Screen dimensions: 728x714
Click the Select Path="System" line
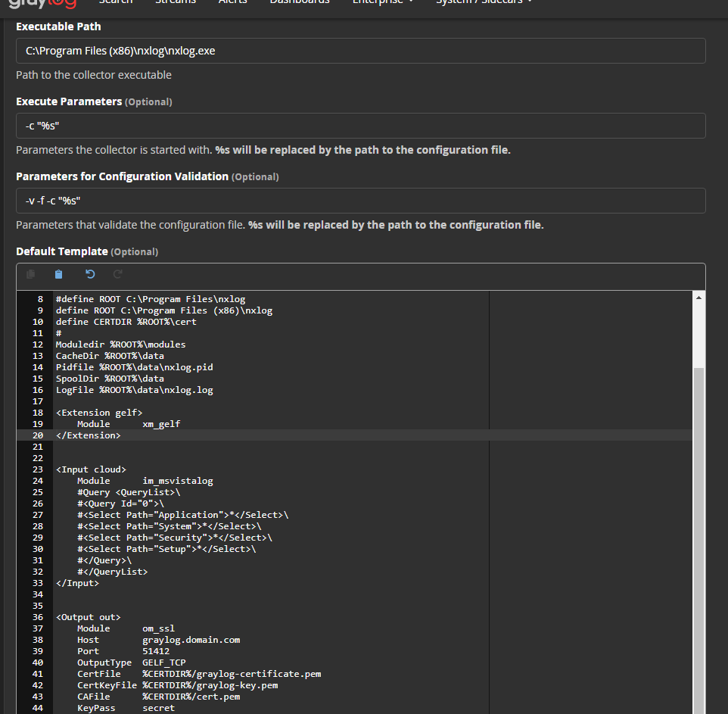170,526
